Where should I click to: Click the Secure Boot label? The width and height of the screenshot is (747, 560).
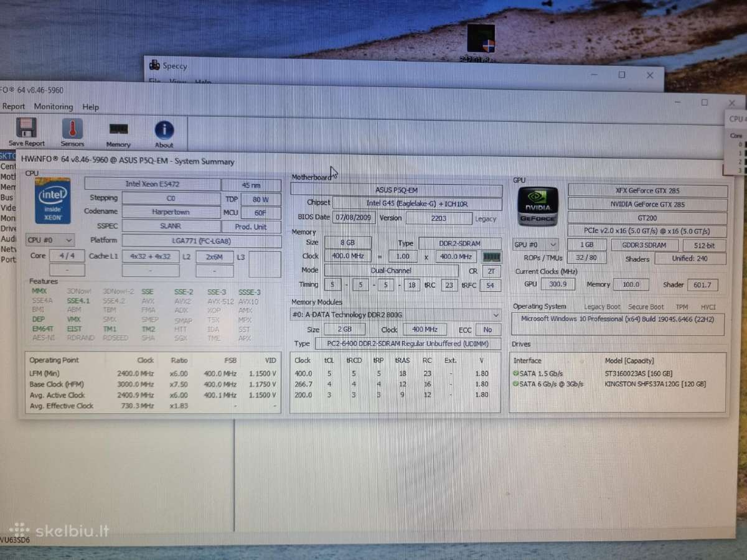646,307
